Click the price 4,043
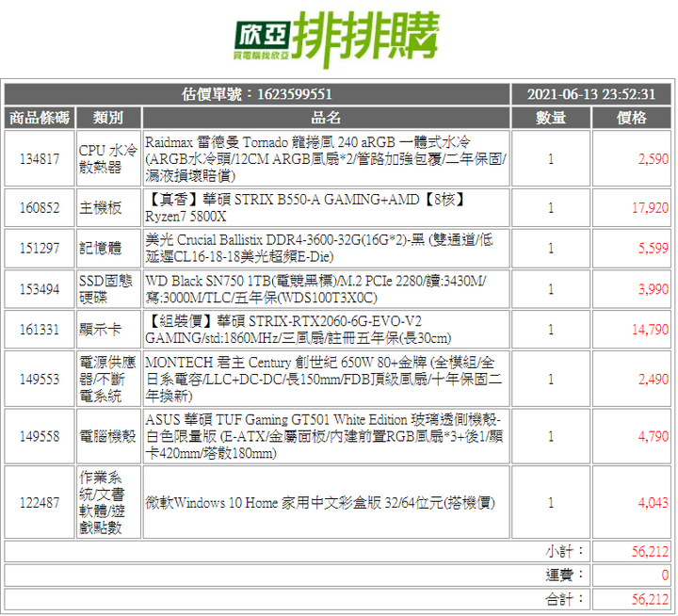 654,503
